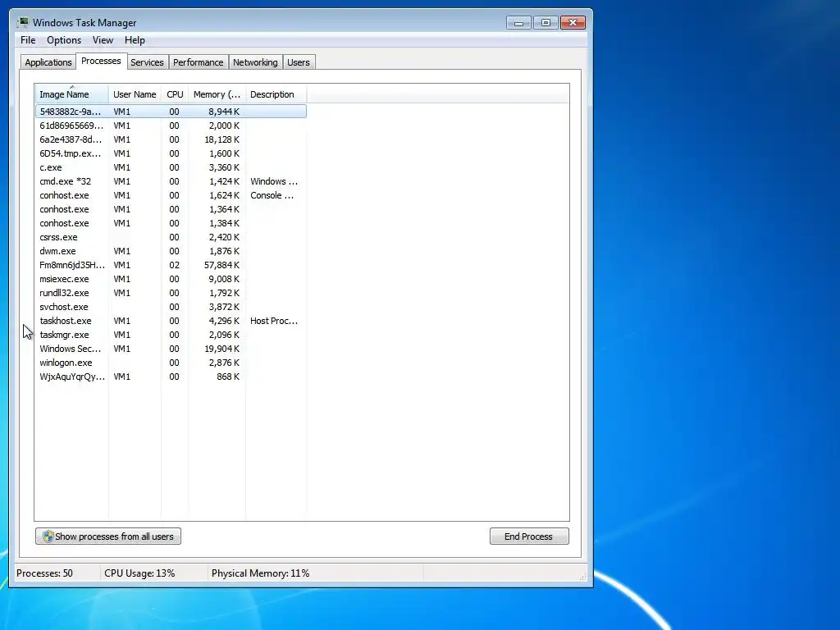Select conhost.exe with 1,384 K memory

(x=171, y=223)
